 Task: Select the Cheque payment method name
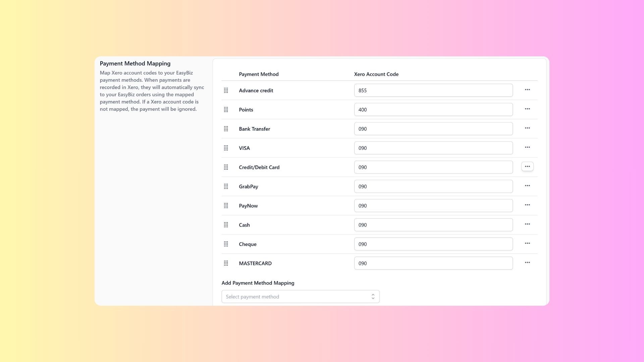tap(248, 244)
